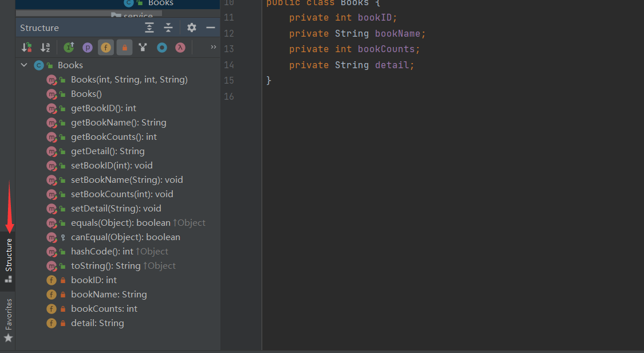Select setBookName(String): void method

(x=127, y=180)
